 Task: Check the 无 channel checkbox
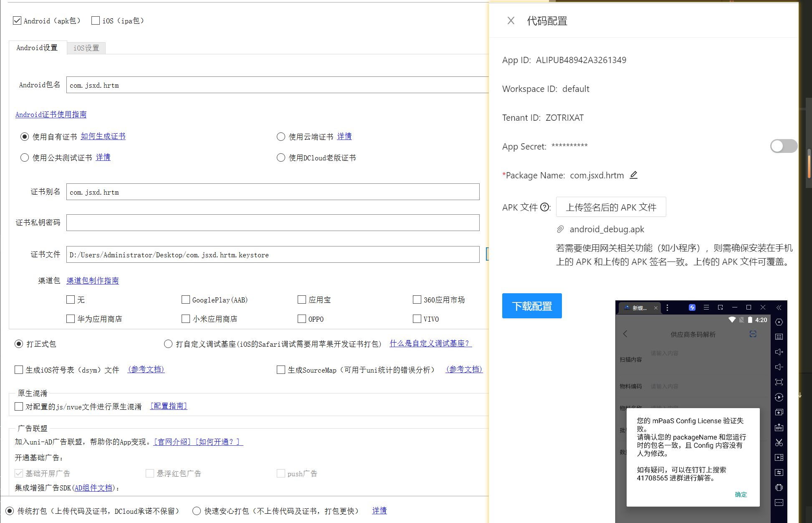coord(71,300)
